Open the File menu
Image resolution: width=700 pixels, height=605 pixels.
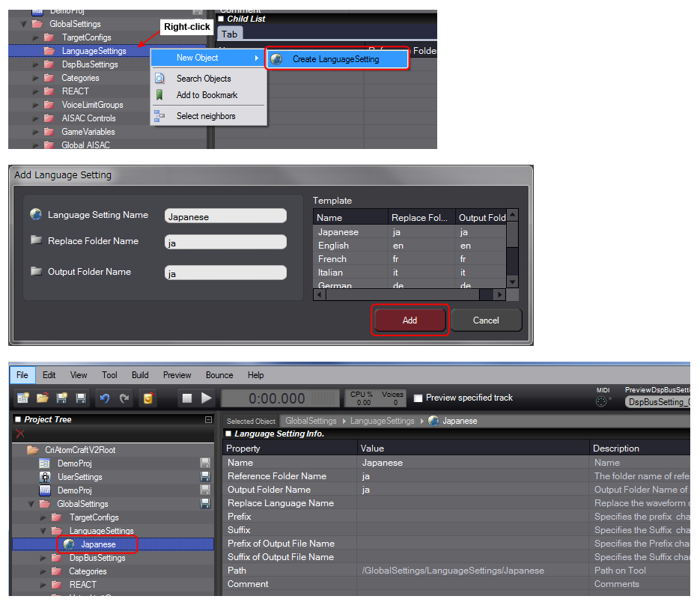coord(22,375)
